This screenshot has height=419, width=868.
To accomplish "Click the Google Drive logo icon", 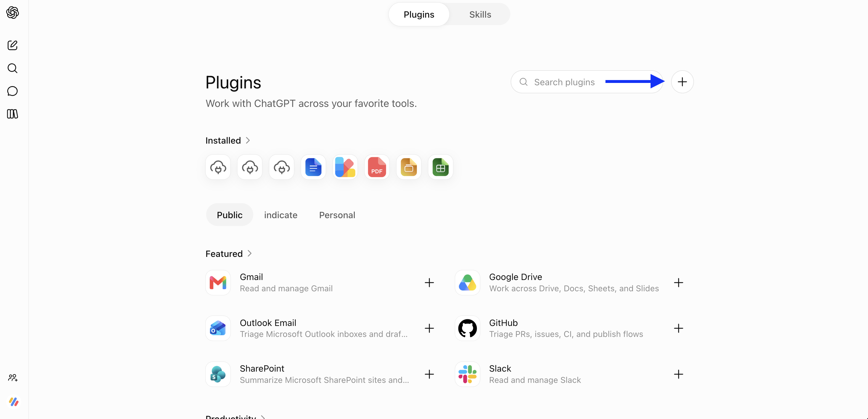I will (x=467, y=283).
